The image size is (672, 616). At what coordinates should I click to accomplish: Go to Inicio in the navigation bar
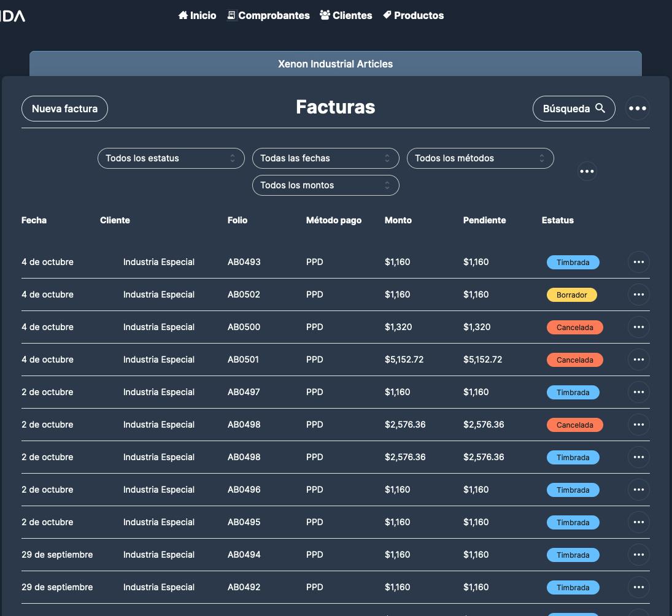coord(197,15)
